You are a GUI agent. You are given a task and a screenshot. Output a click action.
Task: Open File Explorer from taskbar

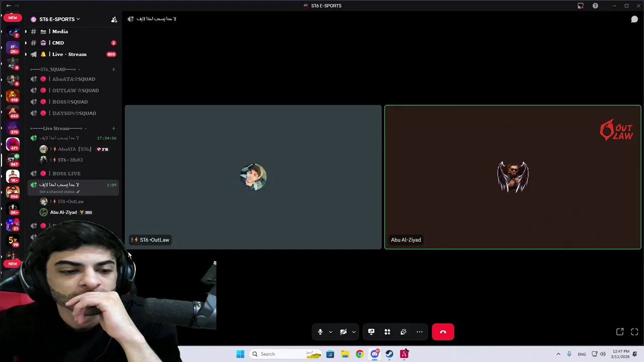click(345, 354)
